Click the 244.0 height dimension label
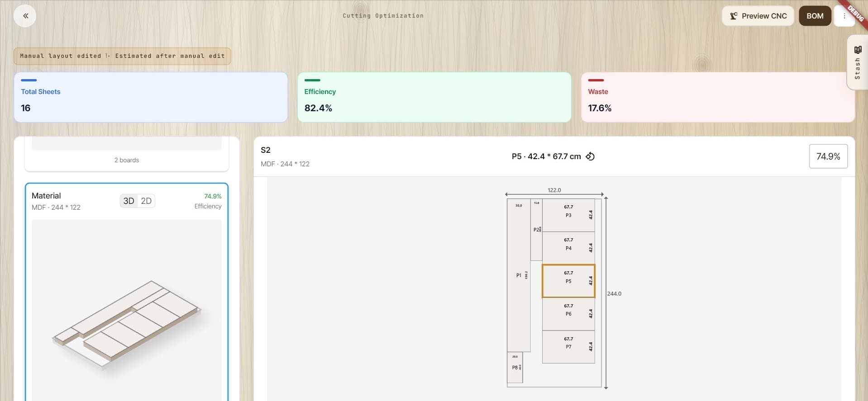 pos(614,293)
